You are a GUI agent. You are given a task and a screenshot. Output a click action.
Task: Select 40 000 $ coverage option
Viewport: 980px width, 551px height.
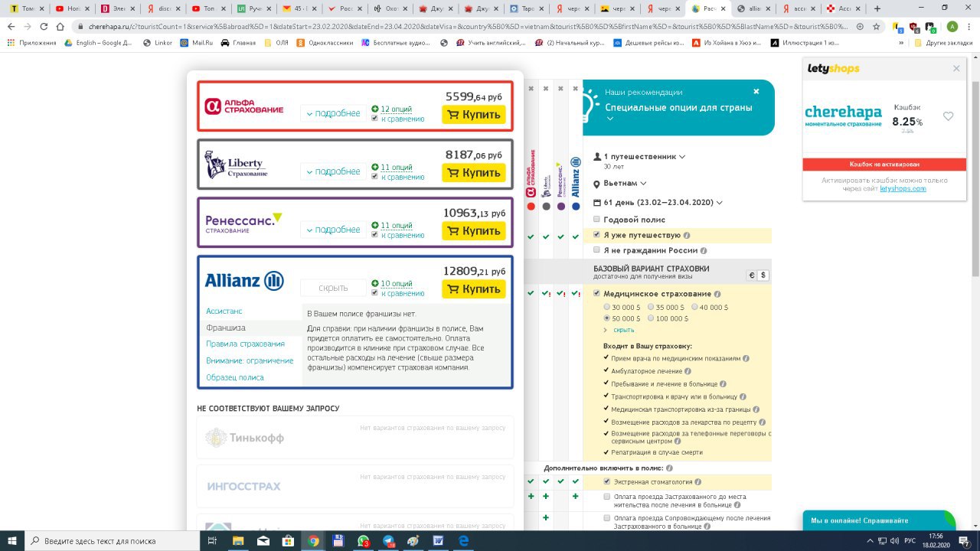click(694, 307)
